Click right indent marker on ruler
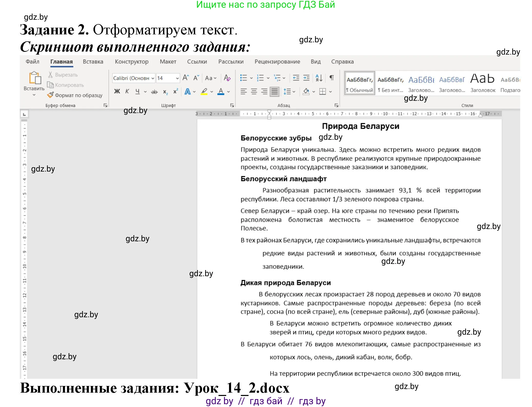 pyautogui.click(x=480, y=115)
